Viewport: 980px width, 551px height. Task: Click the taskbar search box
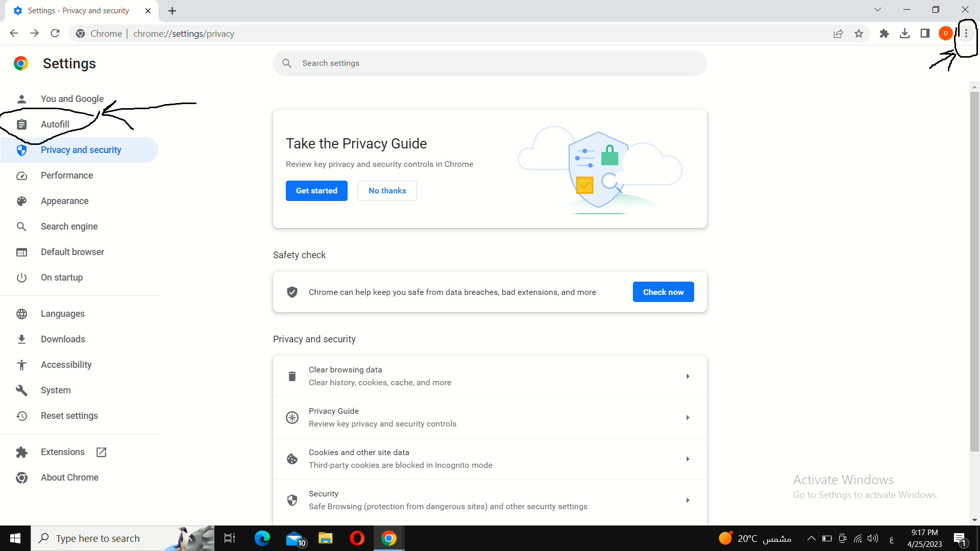[x=122, y=538]
